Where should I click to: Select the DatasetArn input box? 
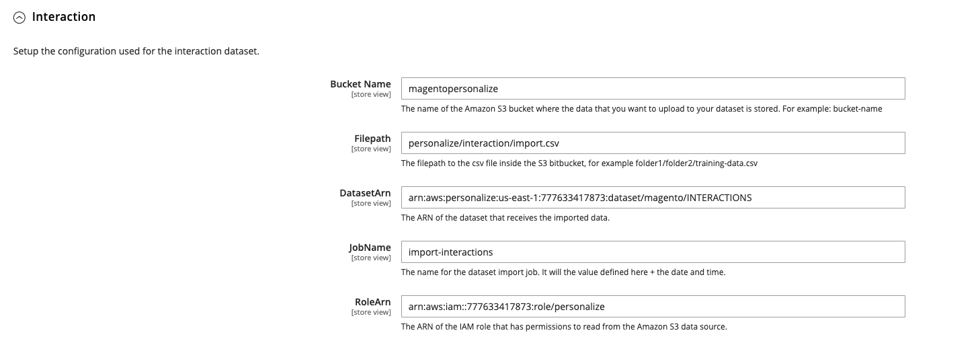click(x=652, y=198)
